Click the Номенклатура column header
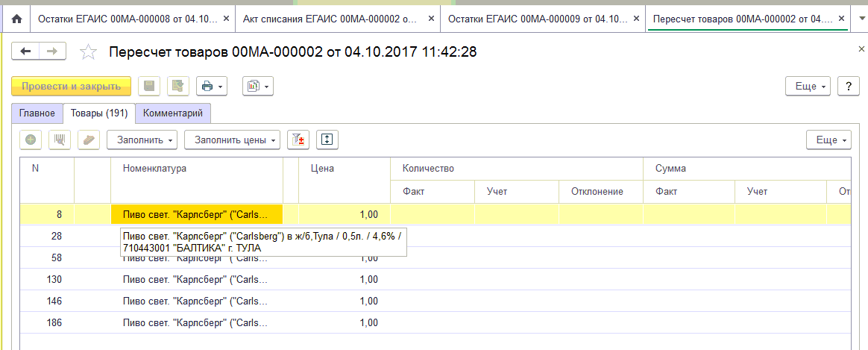This screenshot has width=868, height=350. 197,180
